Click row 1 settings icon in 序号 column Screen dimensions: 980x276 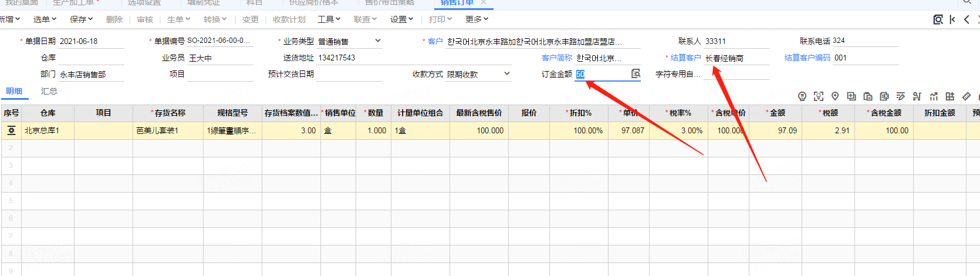click(11, 130)
